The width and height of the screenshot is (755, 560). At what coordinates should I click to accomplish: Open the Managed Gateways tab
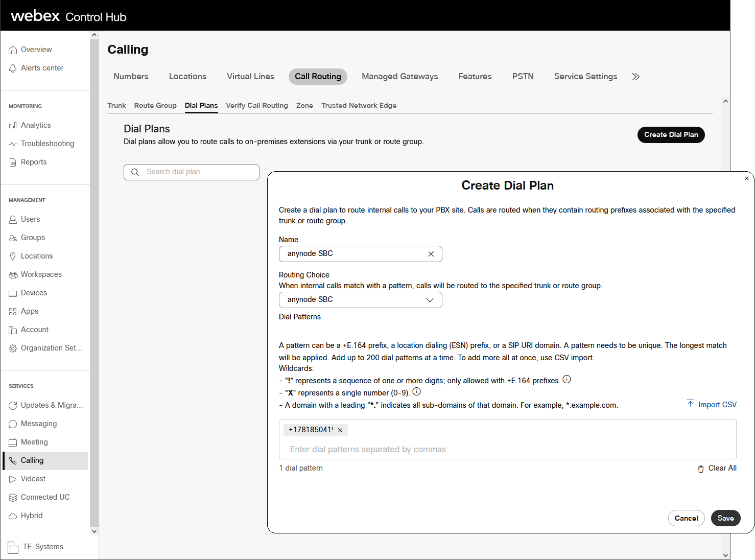click(399, 77)
